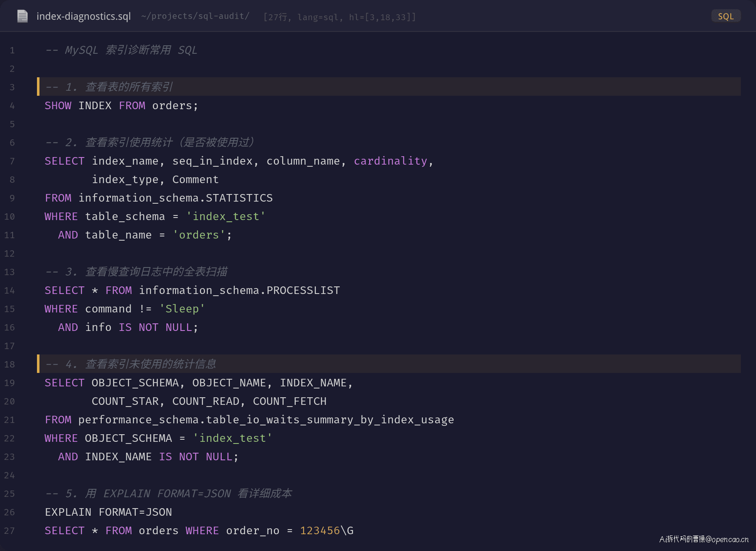Image resolution: width=756 pixels, height=551 pixels.
Task: Click highlighted comment '4. 查看索引未使用的统计信息'
Action: coord(141,364)
